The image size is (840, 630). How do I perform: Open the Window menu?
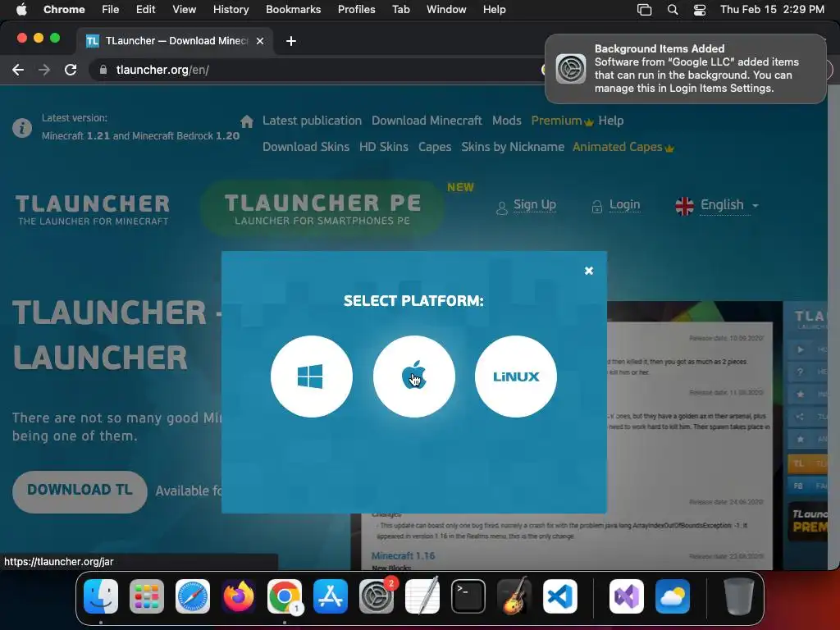445,9
